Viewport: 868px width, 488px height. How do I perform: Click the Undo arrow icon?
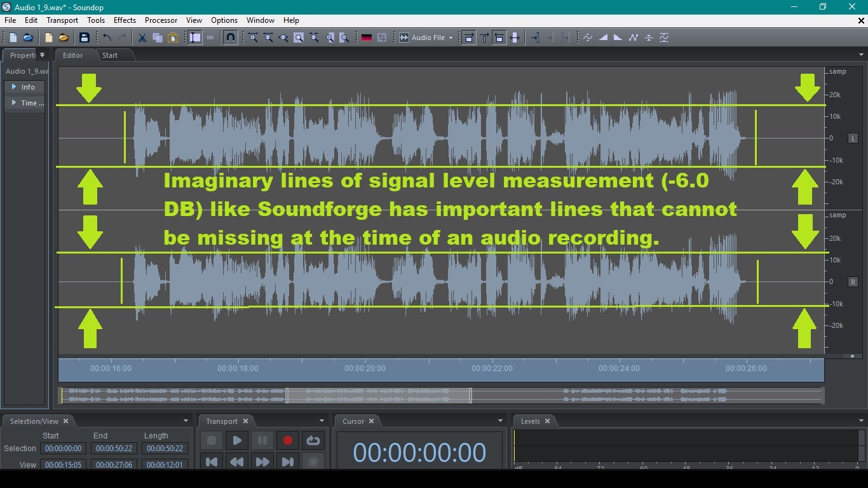(x=107, y=37)
